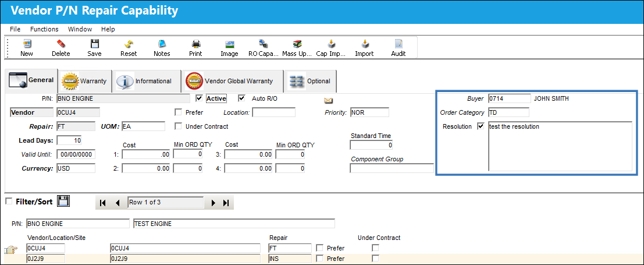Viewport: 644px width, 265px height.
Task: Click the pointing hand row indicator
Action: point(10,250)
